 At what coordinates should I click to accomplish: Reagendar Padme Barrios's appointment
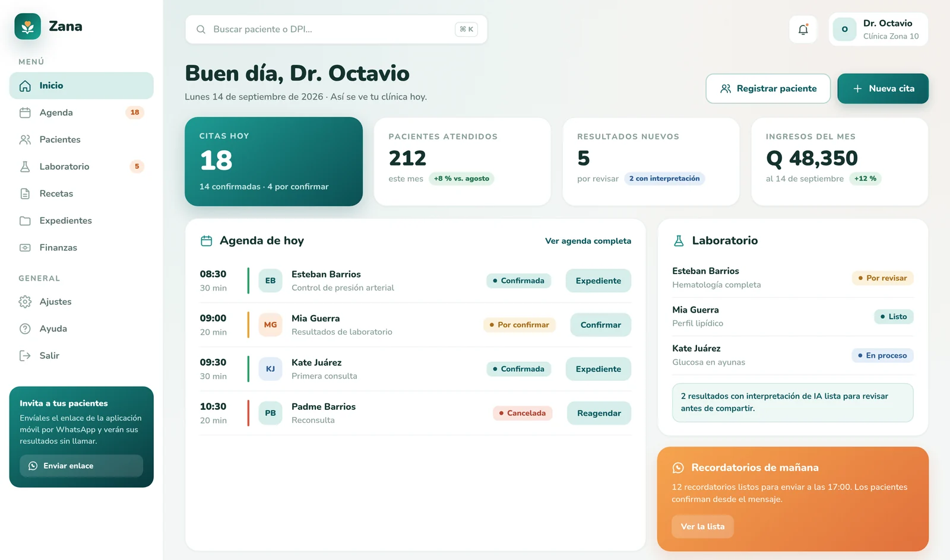point(598,413)
